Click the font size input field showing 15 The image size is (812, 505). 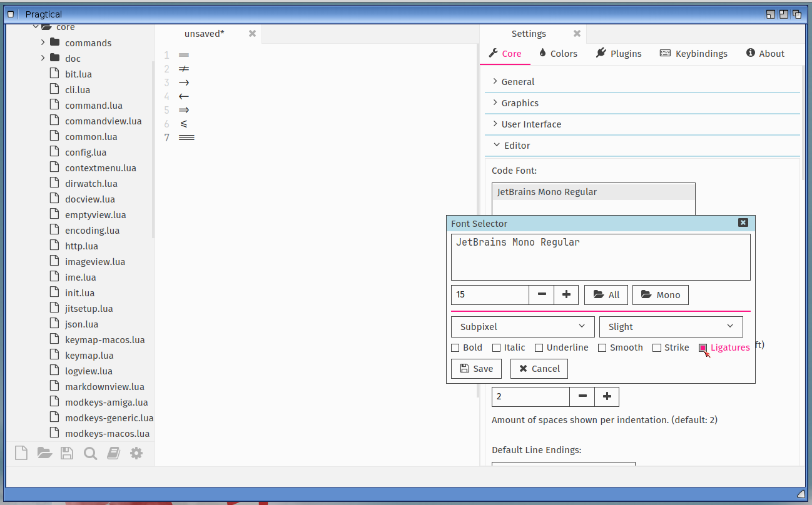(490, 295)
